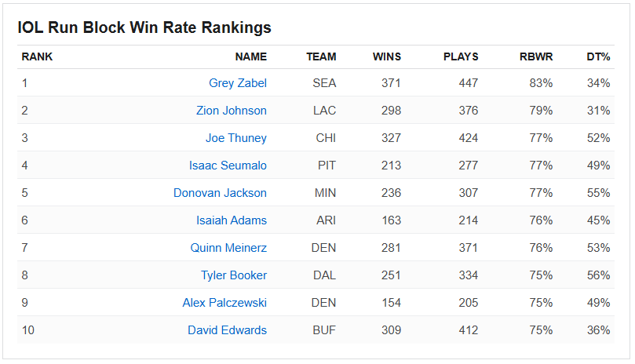Sort by the DT% column header

click(x=598, y=56)
